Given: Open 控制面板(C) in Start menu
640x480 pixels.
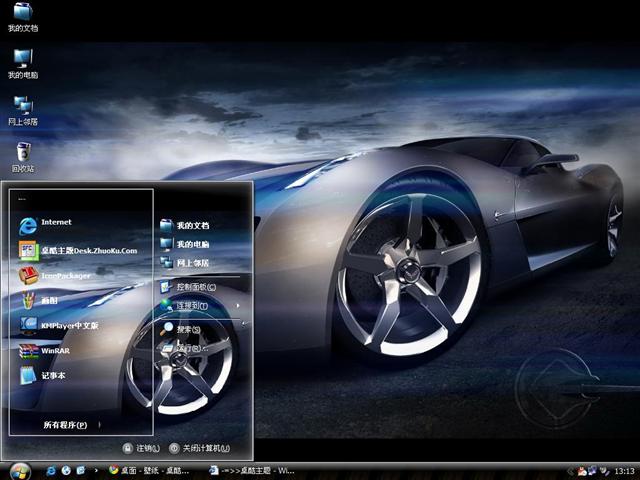Looking at the screenshot, I should point(195,287).
